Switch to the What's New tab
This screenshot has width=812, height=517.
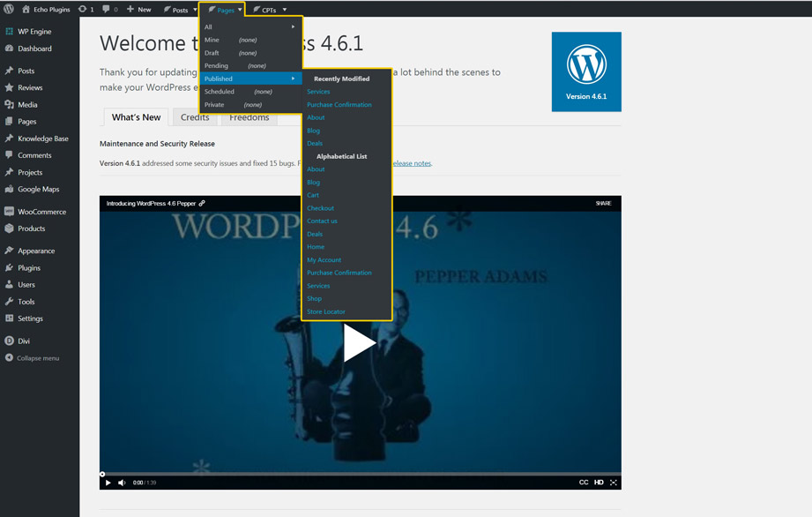click(x=136, y=117)
